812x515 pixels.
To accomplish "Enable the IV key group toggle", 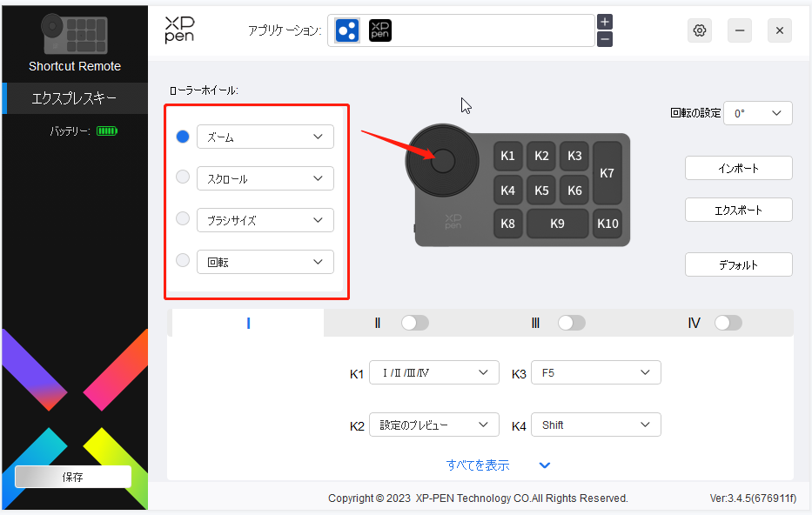I will pyautogui.click(x=728, y=322).
